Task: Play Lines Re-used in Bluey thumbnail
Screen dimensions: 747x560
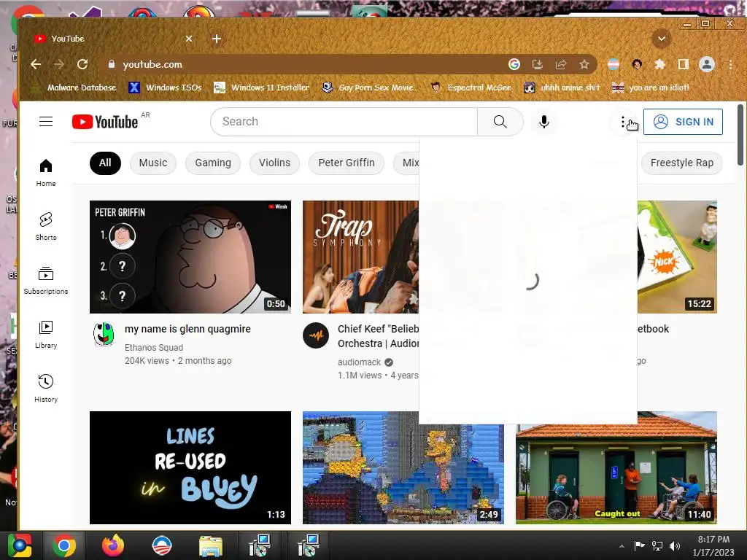Action: tap(190, 467)
